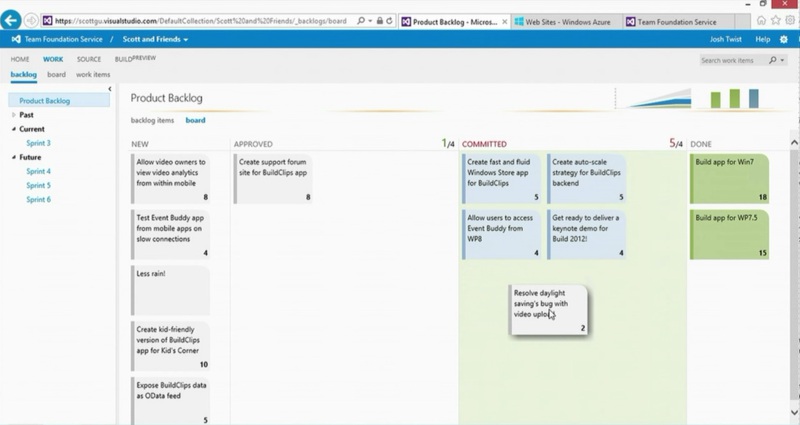
Task: Click the COMMITTED column header
Action: pos(484,144)
